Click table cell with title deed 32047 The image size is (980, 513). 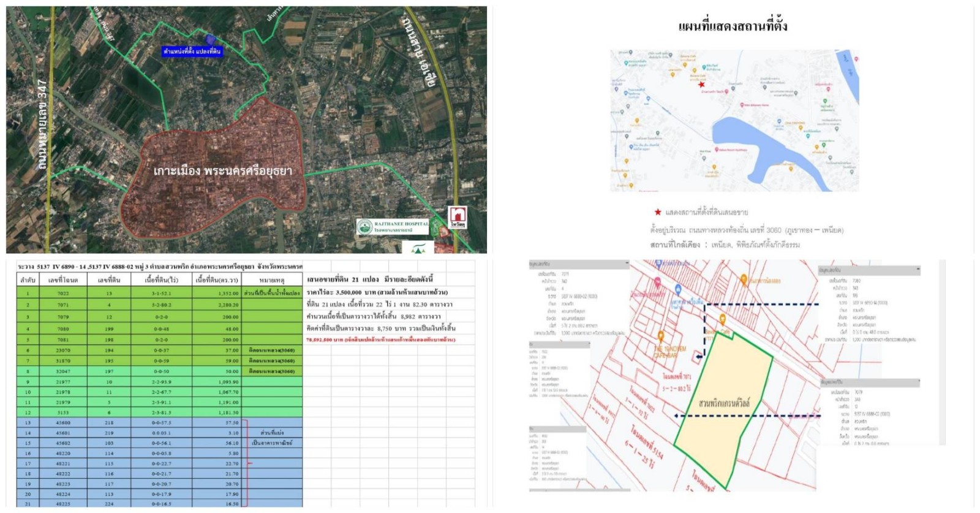[63, 371]
